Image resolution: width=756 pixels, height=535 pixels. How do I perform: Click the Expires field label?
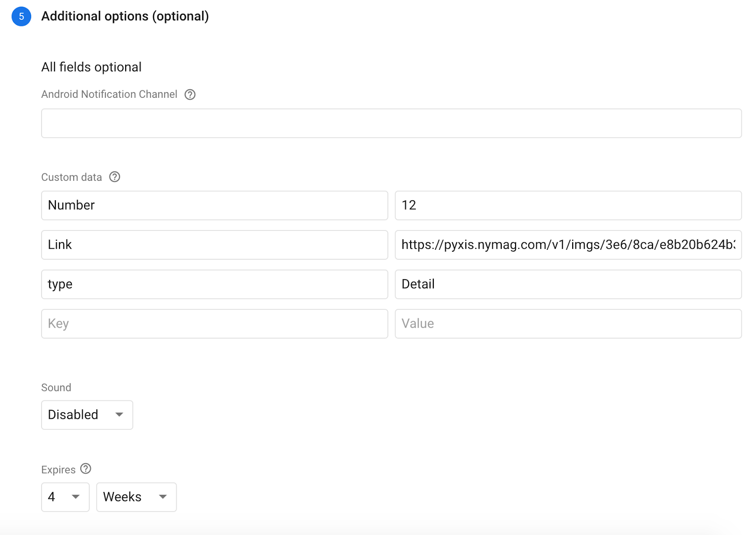pos(58,469)
